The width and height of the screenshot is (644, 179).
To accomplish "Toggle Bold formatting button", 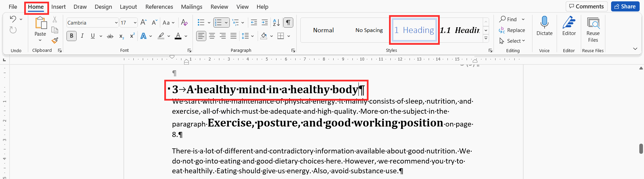I will pyautogui.click(x=72, y=36).
